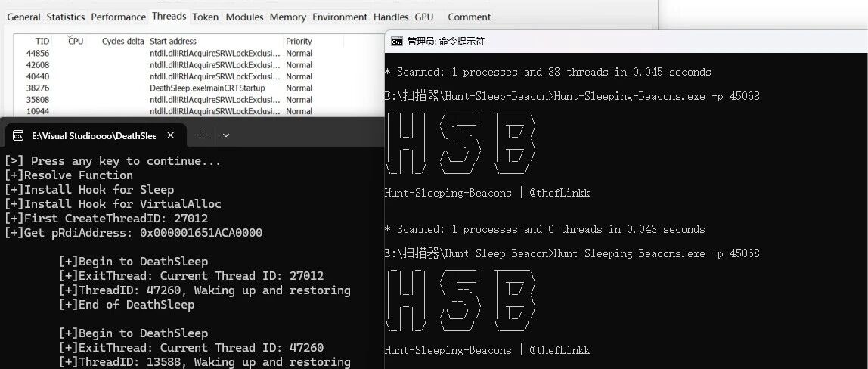Viewport: 868px width, 369px height.
Task: Click 'ThreadID: 47260, Waking up' line
Action: [205, 290]
